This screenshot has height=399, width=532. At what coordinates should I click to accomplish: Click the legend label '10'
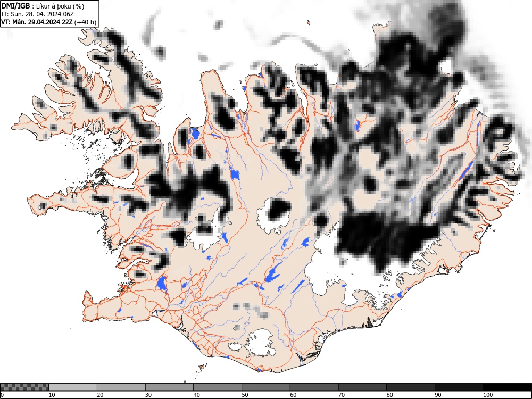(x=52, y=395)
